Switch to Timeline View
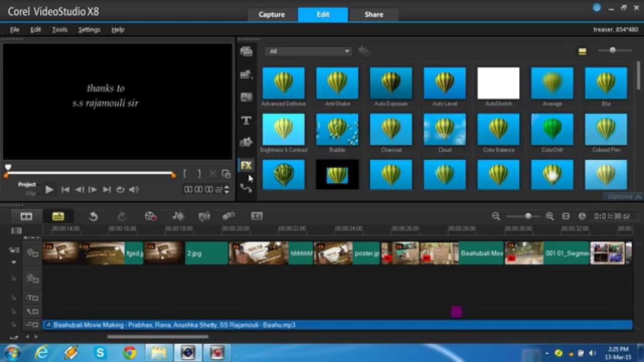Image resolution: width=644 pixels, height=362 pixels. click(58, 216)
